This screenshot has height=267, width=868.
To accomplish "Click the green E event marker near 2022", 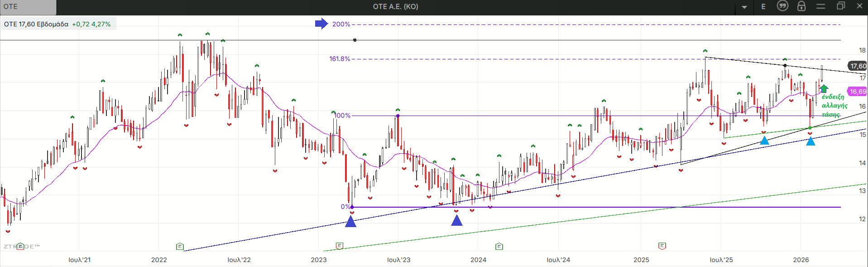I will tap(180, 246).
